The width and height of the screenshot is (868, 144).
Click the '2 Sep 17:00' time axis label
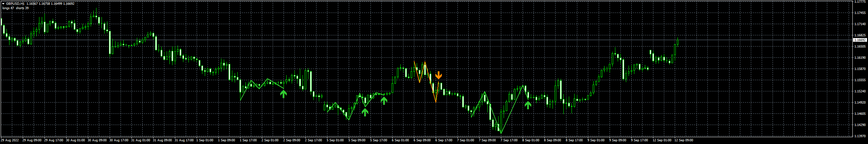click(314, 140)
